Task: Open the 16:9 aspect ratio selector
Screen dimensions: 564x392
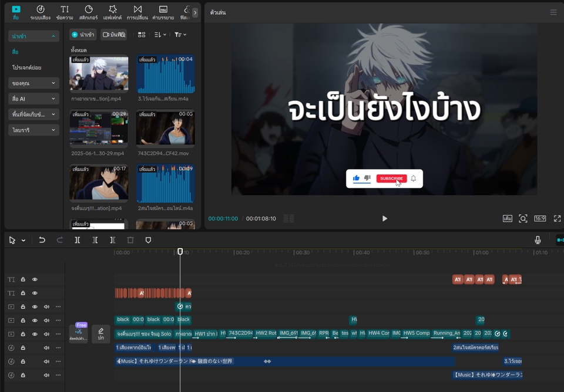Action: point(540,218)
